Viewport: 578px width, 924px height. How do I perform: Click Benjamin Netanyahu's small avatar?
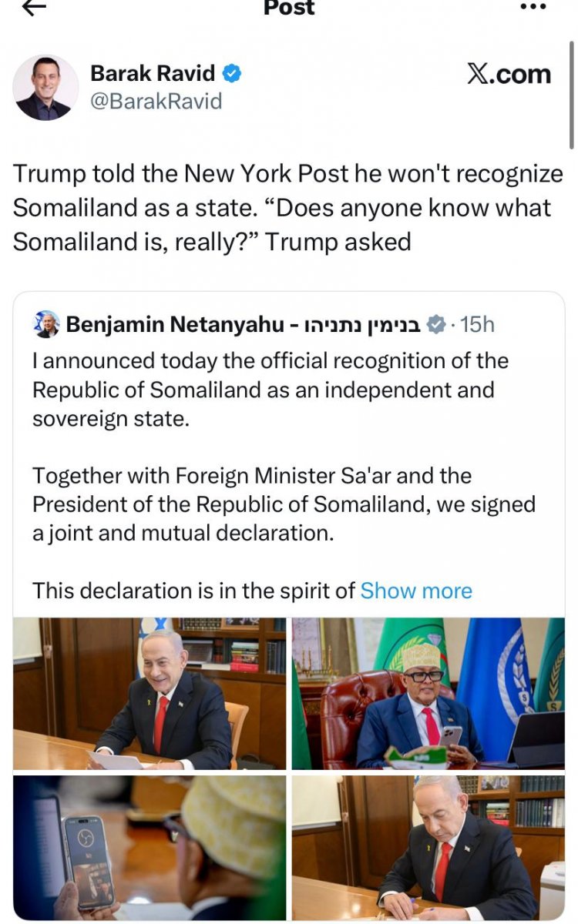tap(47, 325)
